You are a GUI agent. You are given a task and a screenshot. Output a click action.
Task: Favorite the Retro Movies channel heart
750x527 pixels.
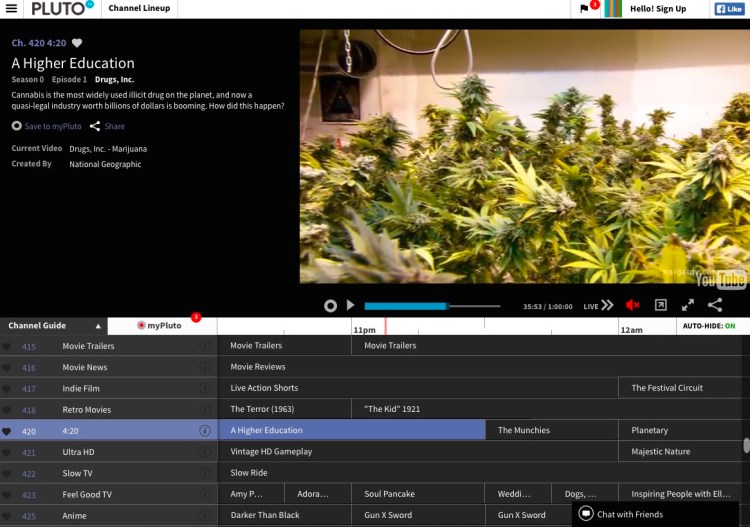tap(6, 410)
